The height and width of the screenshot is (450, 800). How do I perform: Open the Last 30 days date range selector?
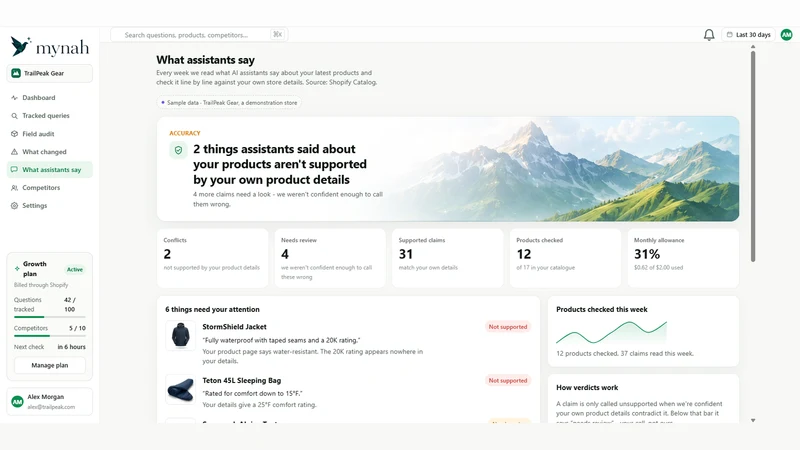click(748, 35)
